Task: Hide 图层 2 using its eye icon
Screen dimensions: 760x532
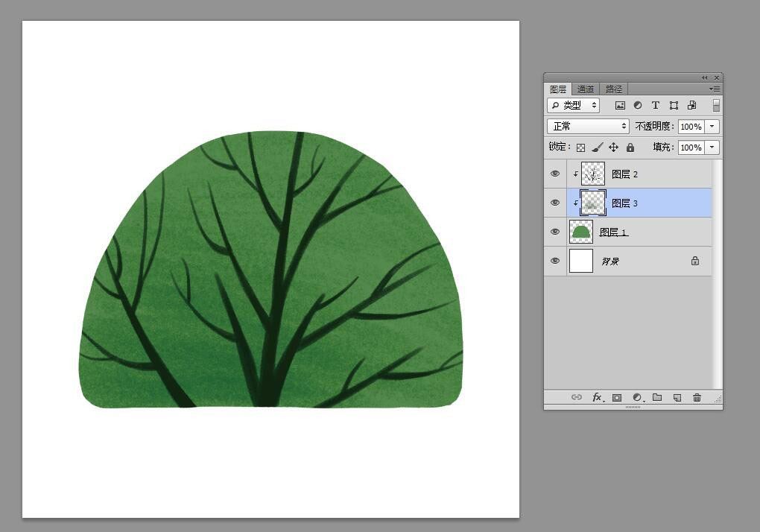Action: pos(555,174)
